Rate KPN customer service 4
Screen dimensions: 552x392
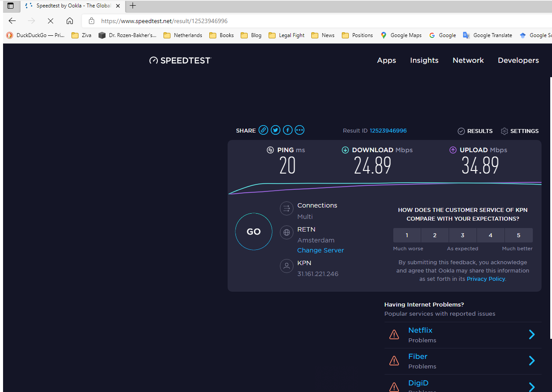pos(491,235)
